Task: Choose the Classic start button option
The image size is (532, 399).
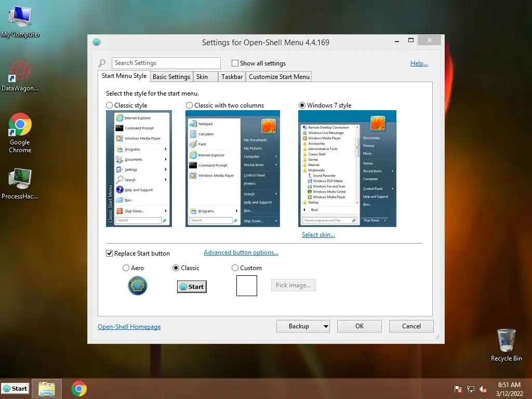Action: pyautogui.click(x=176, y=268)
